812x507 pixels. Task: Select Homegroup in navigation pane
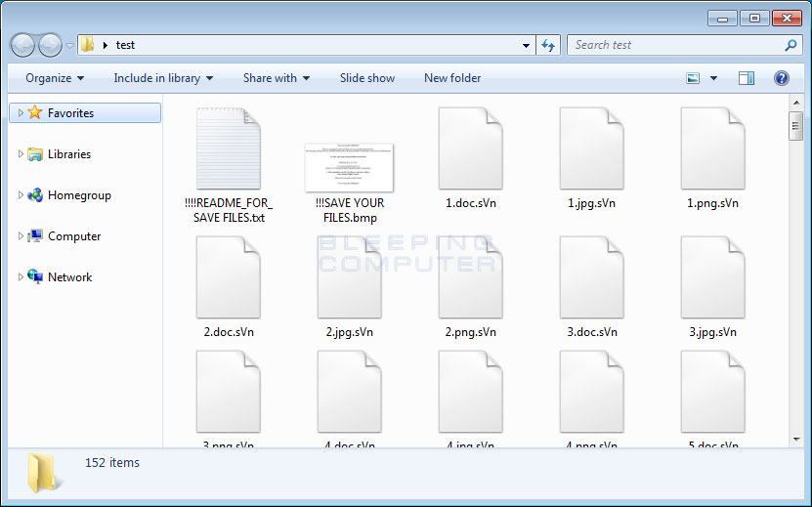[79, 195]
